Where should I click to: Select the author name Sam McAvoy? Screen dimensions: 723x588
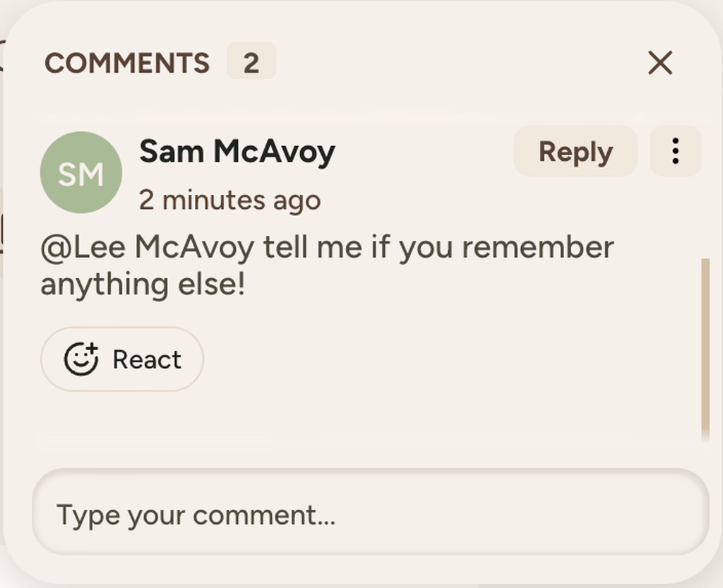237,151
